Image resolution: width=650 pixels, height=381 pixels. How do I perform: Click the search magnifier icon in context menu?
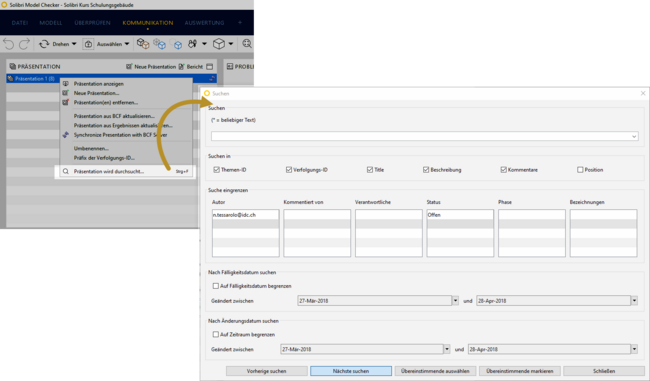[65, 171]
